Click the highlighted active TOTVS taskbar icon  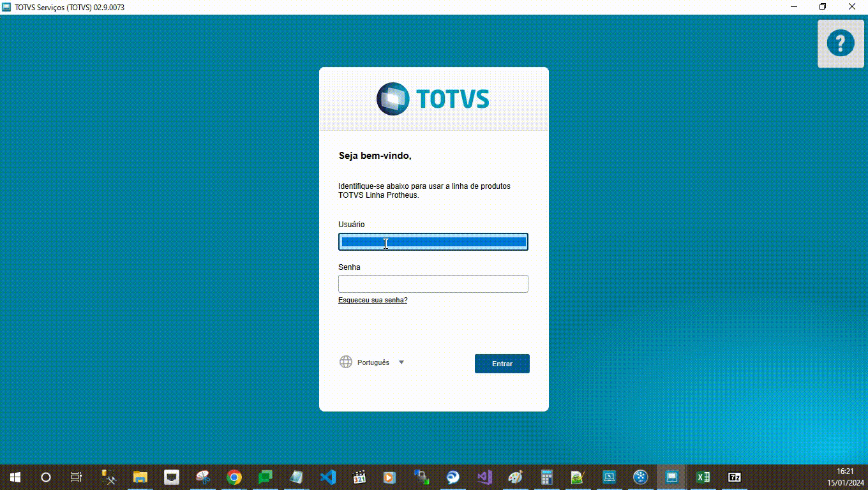(671, 477)
